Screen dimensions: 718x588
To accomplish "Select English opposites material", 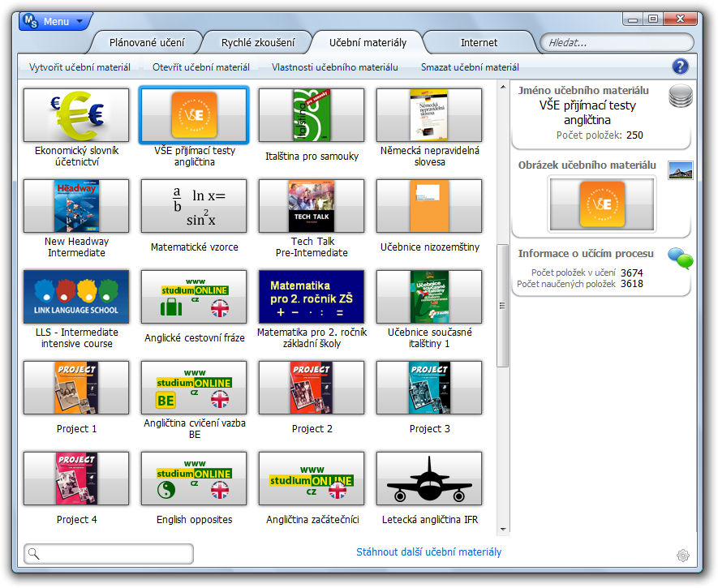I will (194, 479).
